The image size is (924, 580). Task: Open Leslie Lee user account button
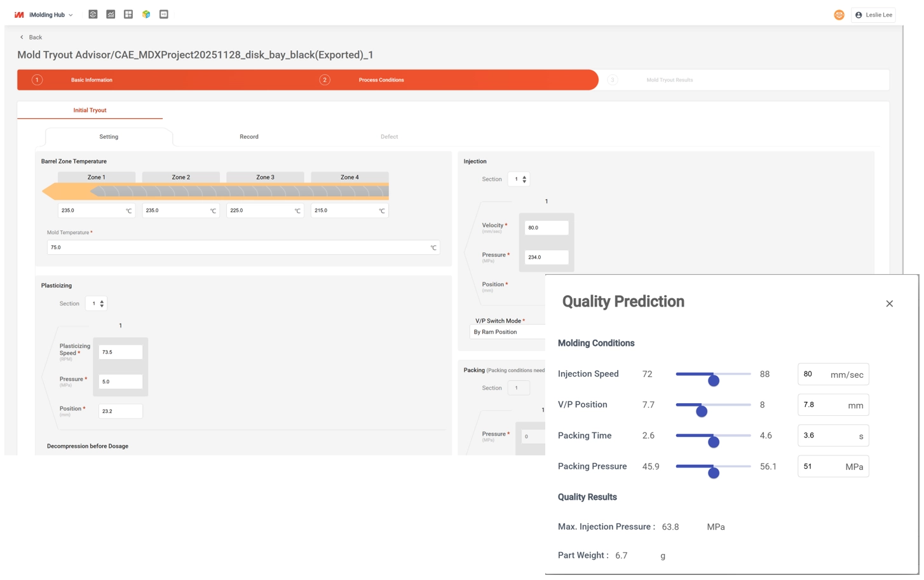pyautogui.click(x=874, y=15)
